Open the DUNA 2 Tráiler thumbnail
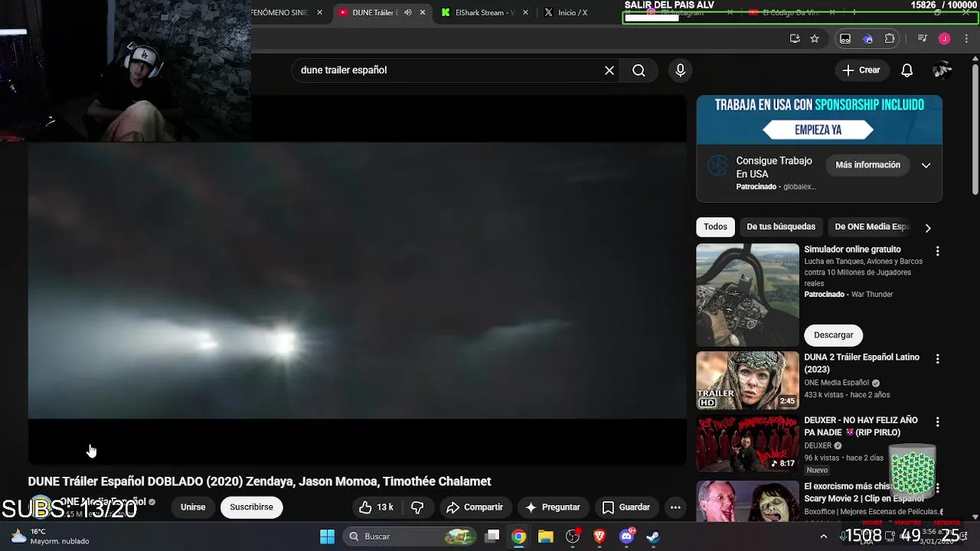Screen dimensions: 980x551 tap(747, 380)
